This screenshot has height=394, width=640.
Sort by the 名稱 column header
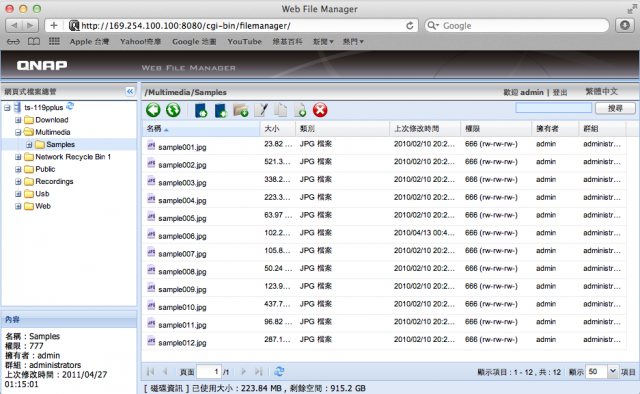pyautogui.click(x=201, y=129)
